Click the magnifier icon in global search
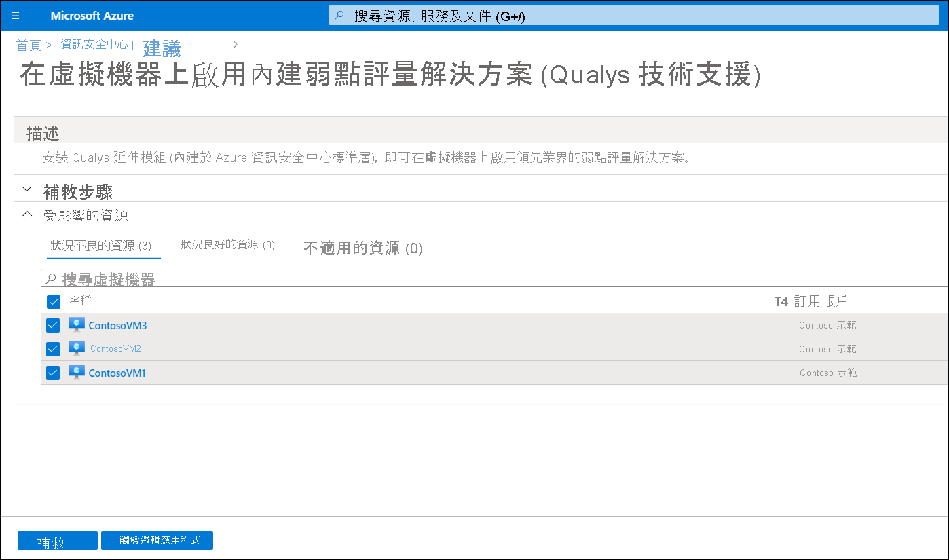 [339, 16]
